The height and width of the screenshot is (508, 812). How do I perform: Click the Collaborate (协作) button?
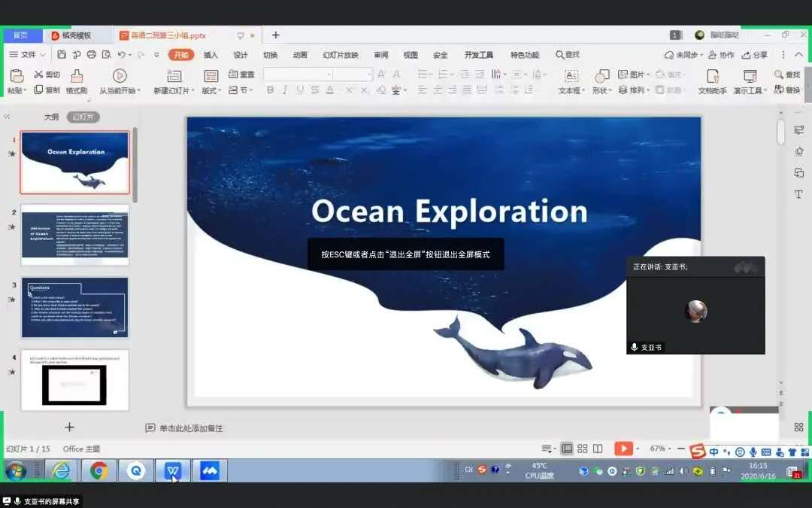[722, 55]
